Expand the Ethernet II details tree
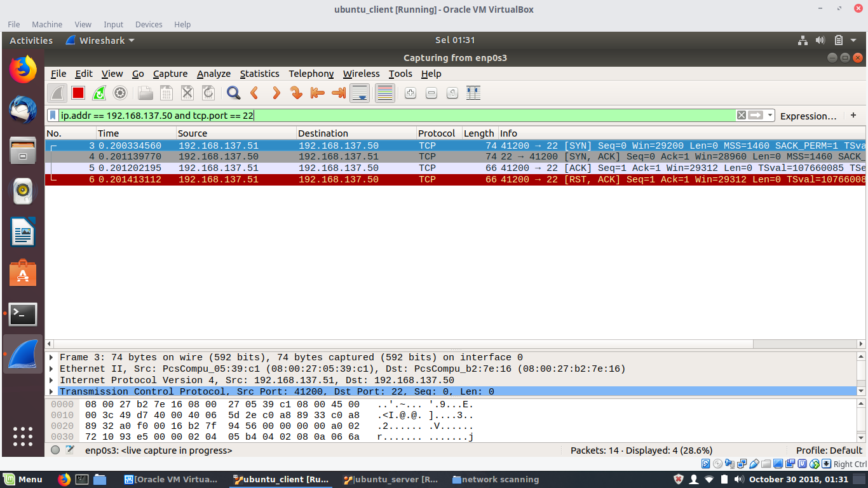The image size is (868, 488). (52, 369)
